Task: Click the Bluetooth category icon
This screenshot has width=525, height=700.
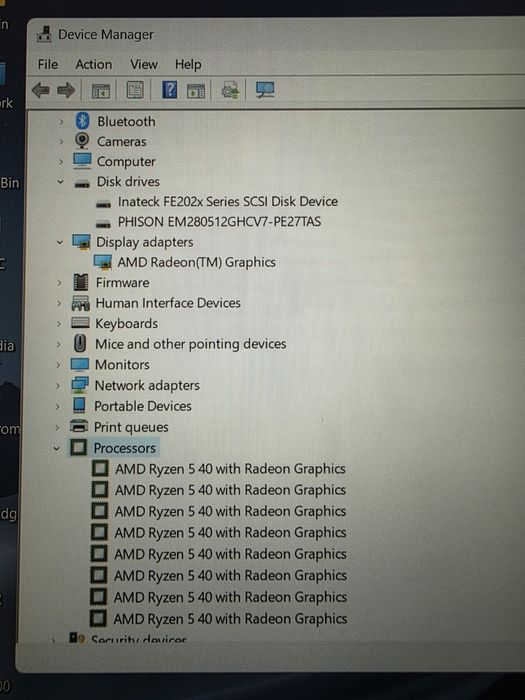Action: (82, 121)
